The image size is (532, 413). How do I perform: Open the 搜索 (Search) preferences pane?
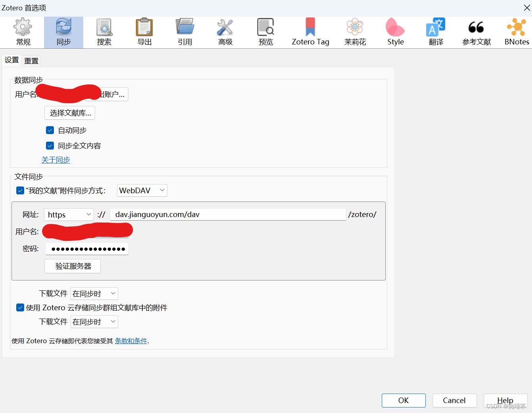tap(104, 33)
